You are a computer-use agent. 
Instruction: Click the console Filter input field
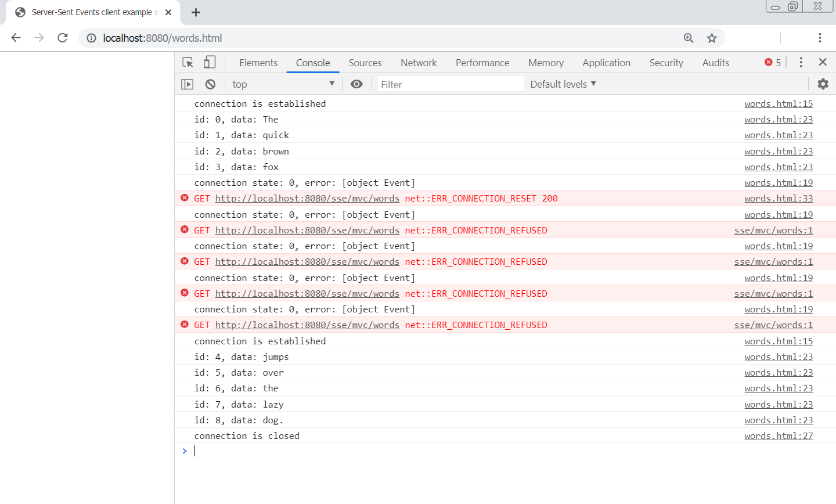(451, 84)
